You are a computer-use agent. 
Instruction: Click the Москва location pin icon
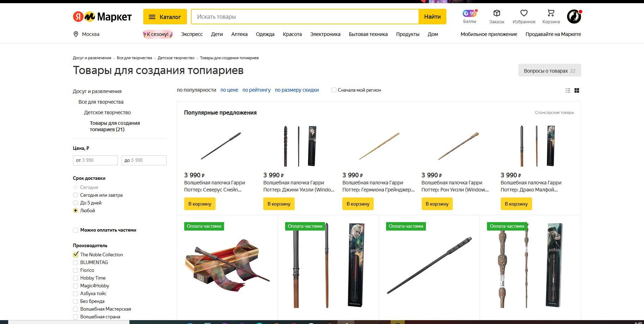(76, 34)
